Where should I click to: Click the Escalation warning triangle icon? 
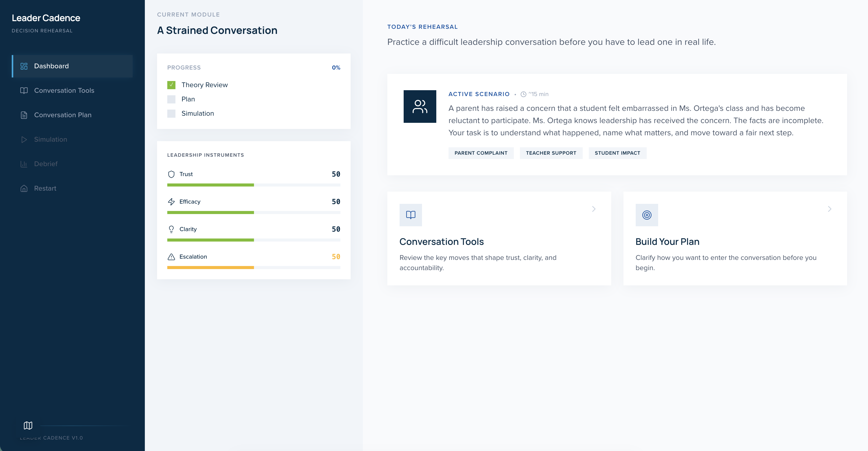(171, 257)
